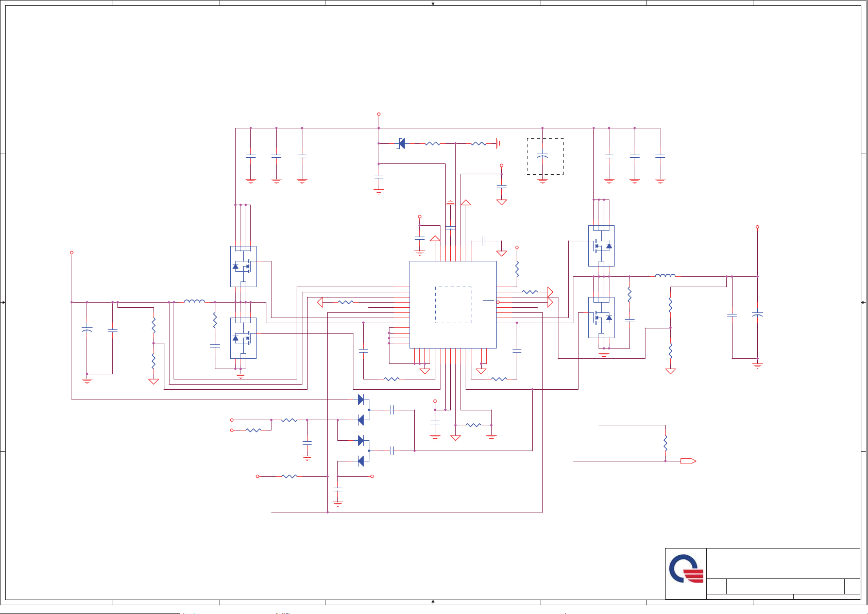This screenshot has width=868, height=614.
Task: Select the bottom diode in the four-diode stack
Action: point(361,461)
